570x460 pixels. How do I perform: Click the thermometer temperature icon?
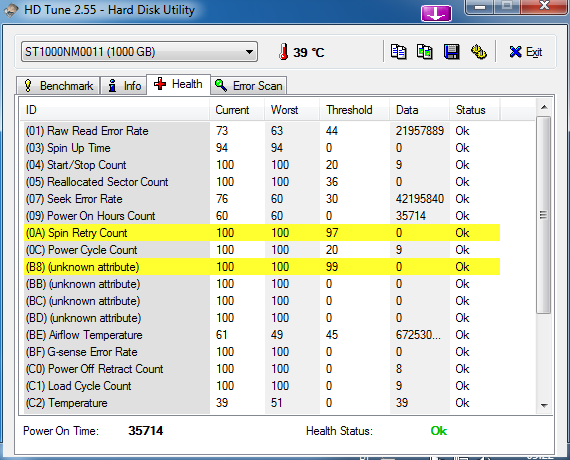284,52
